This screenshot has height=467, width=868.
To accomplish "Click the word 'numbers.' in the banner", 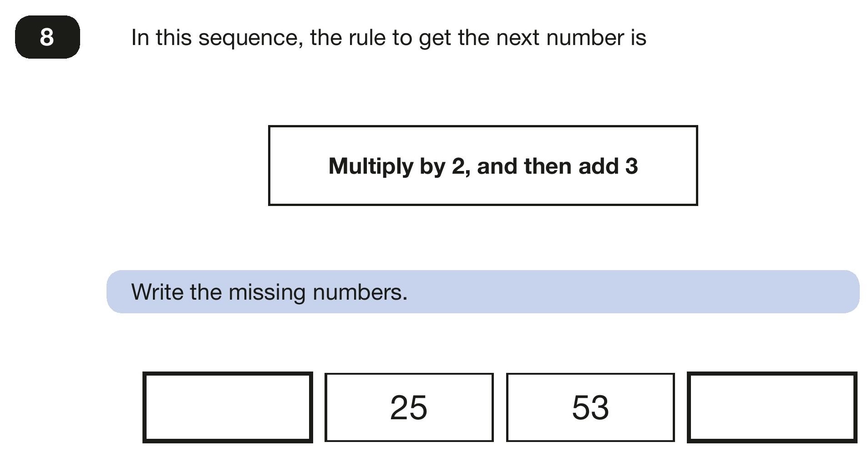I will [x=360, y=291].
